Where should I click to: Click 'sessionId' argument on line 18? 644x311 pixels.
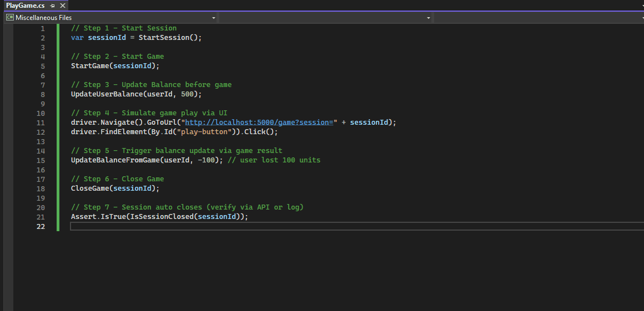pos(132,188)
